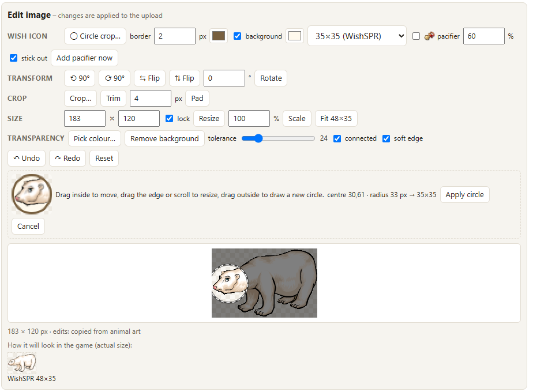Uncheck the connected option
533x392 pixels.
[337, 138]
